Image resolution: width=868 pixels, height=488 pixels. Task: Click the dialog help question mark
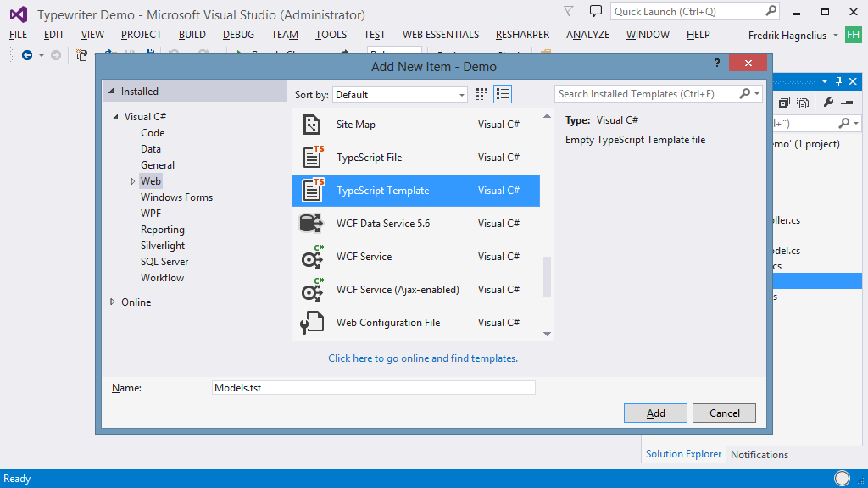[x=717, y=63]
